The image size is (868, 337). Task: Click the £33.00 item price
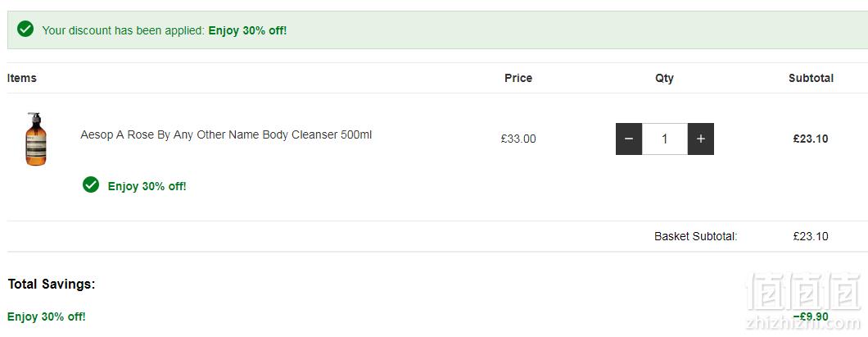pyautogui.click(x=518, y=139)
